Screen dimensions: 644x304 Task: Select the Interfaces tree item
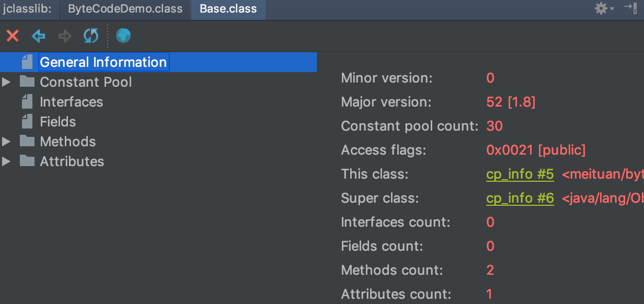point(72,102)
